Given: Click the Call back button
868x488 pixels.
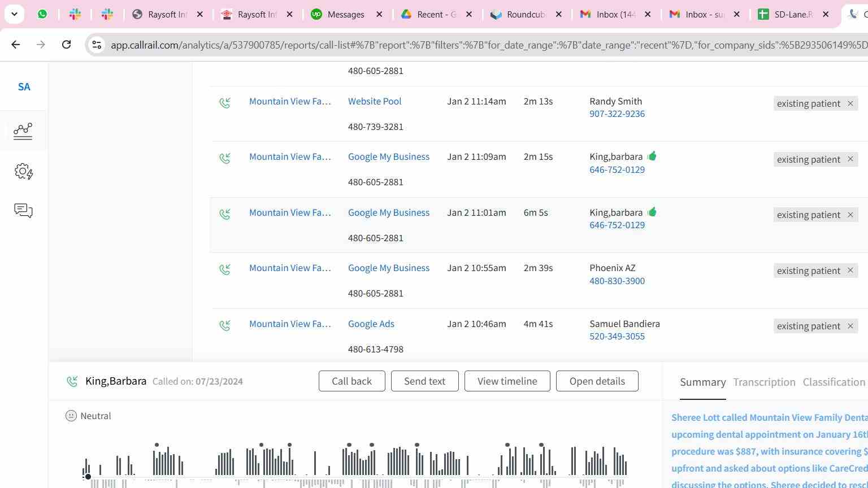Looking at the screenshot, I should pyautogui.click(x=351, y=381).
